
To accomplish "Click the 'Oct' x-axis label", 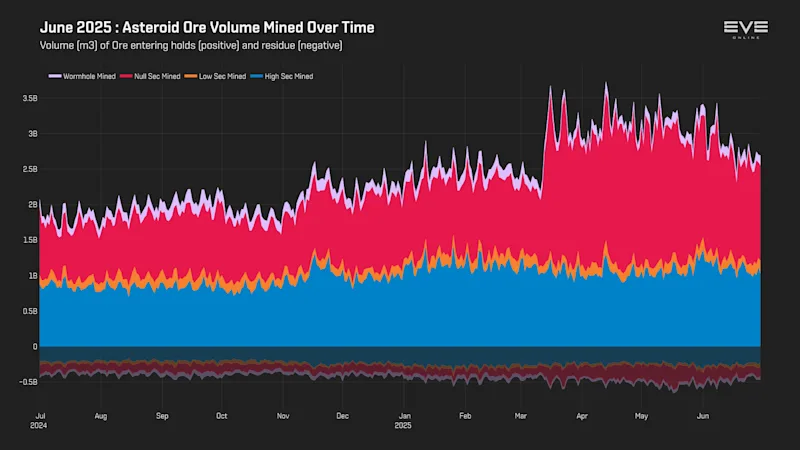I will pyautogui.click(x=221, y=416).
